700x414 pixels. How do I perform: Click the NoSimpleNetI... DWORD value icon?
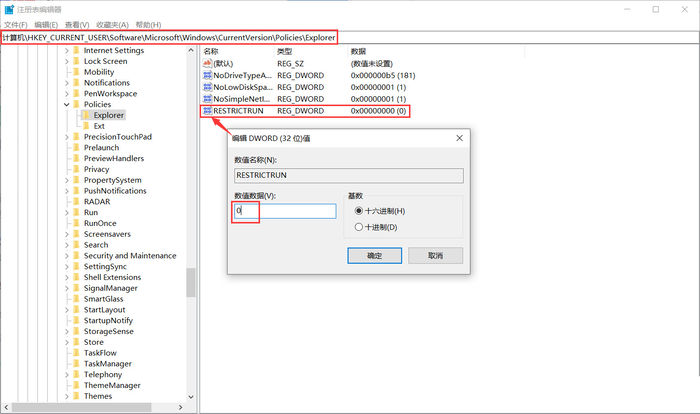pos(207,99)
